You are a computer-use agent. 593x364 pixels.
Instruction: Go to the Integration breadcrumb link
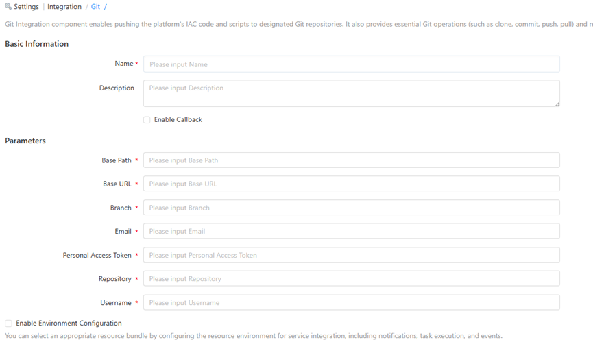[x=64, y=7]
